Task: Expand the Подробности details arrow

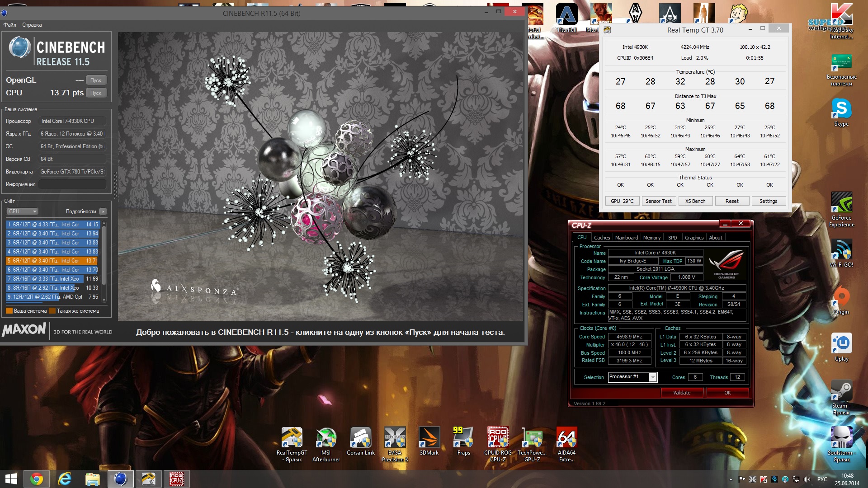Action: click(x=103, y=211)
